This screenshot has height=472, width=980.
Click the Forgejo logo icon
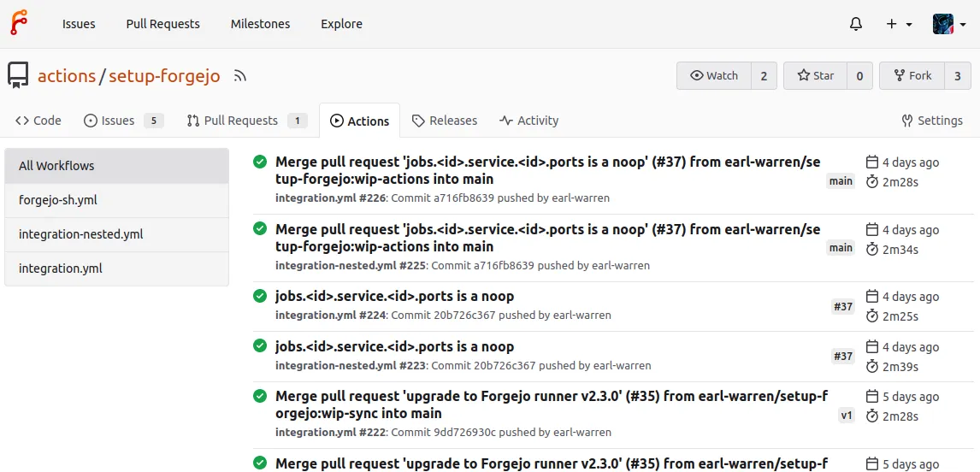pyautogui.click(x=19, y=23)
